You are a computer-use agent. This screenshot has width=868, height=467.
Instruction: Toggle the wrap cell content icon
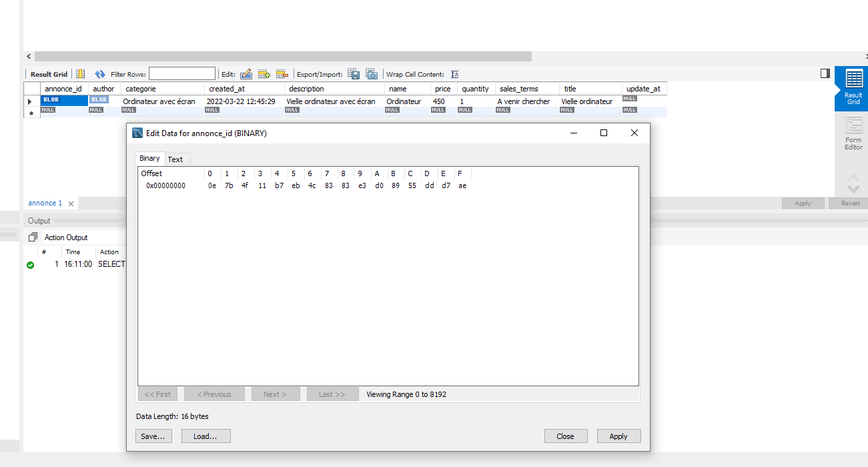[454, 74]
